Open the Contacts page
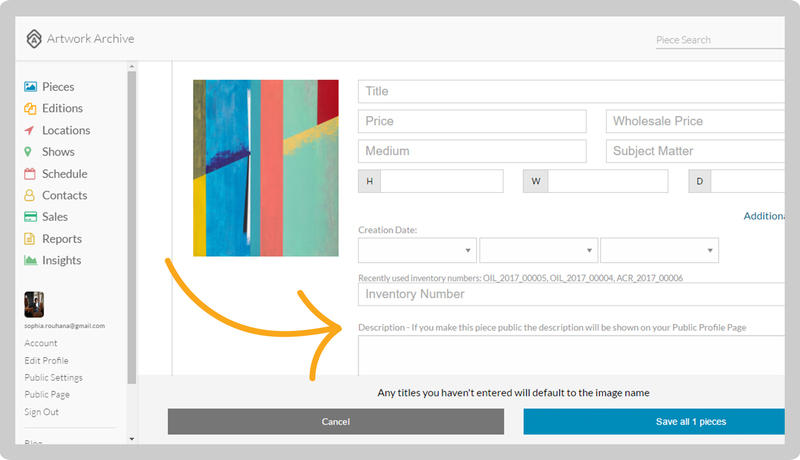 click(x=64, y=195)
